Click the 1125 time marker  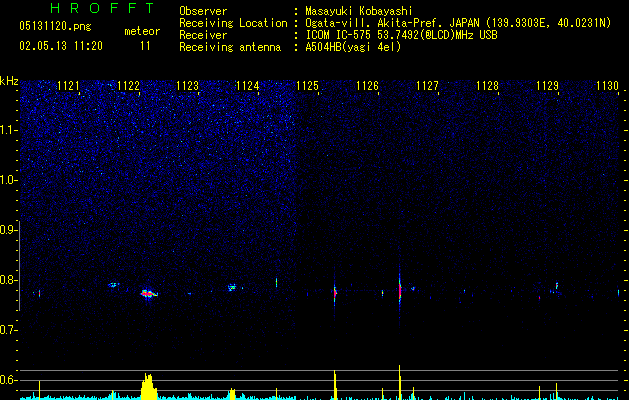[307, 86]
